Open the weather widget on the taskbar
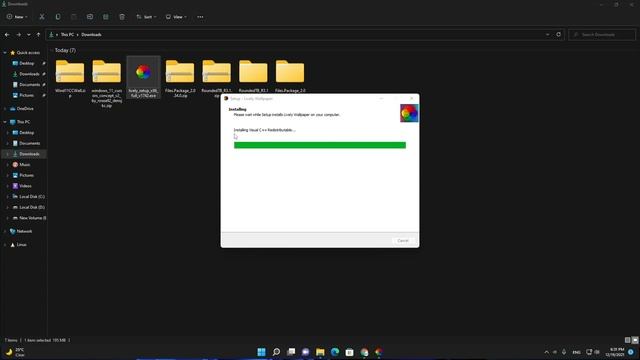Viewport: 640px width, 360px height. tap(14, 352)
